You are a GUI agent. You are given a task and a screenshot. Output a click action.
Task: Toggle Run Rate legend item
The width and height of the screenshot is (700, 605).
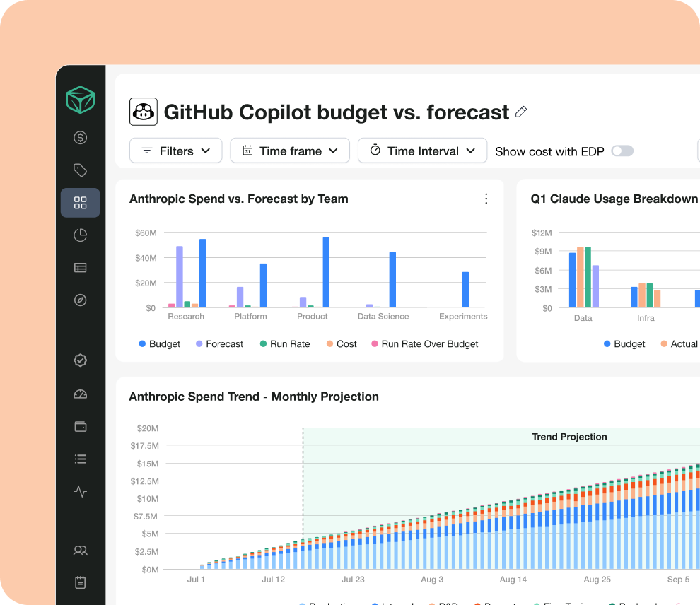coord(285,344)
